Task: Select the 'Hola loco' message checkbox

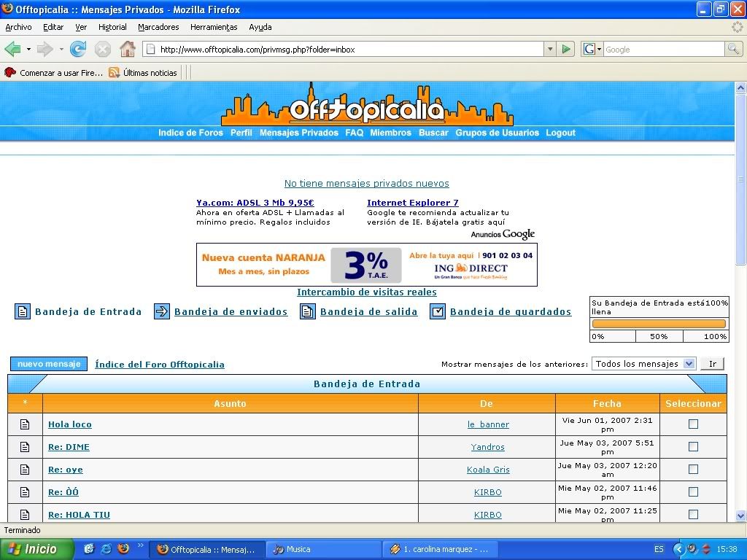Action: pyautogui.click(x=693, y=424)
